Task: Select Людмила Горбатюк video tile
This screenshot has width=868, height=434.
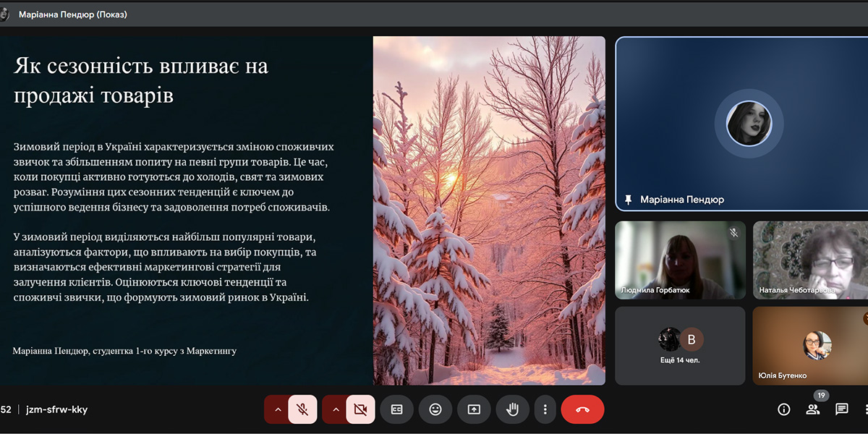Action: coord(680,260)
